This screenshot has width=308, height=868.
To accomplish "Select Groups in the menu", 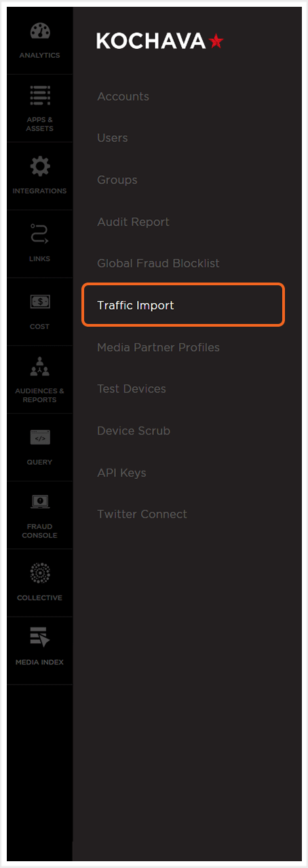I will tap(117, 180).
